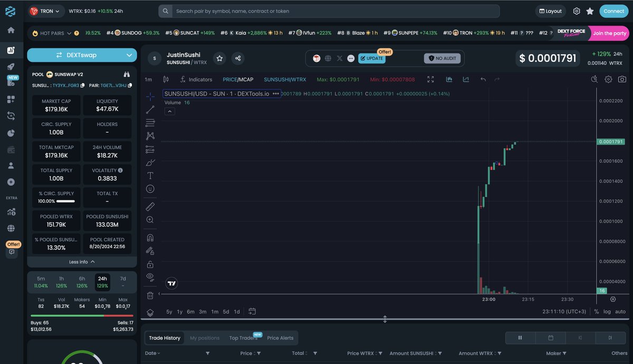This screenshot has width=633, height=364.
Task: Open the binoculars icon in pool panel
Action: [x=127, y=74]
